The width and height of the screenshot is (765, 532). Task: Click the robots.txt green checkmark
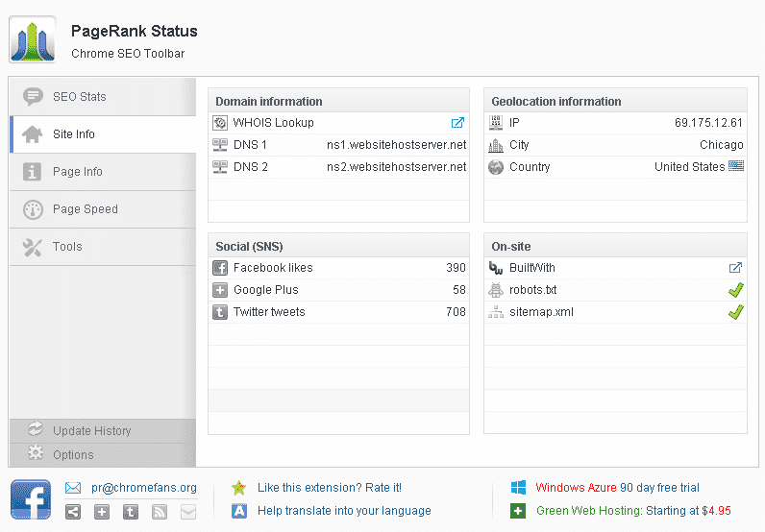[736, 290]
